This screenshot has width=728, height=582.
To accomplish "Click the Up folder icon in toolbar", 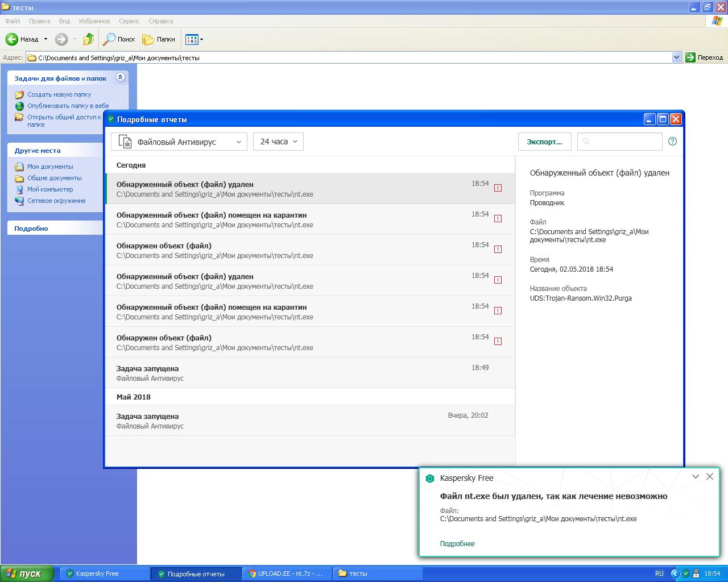I will (88, 39).
